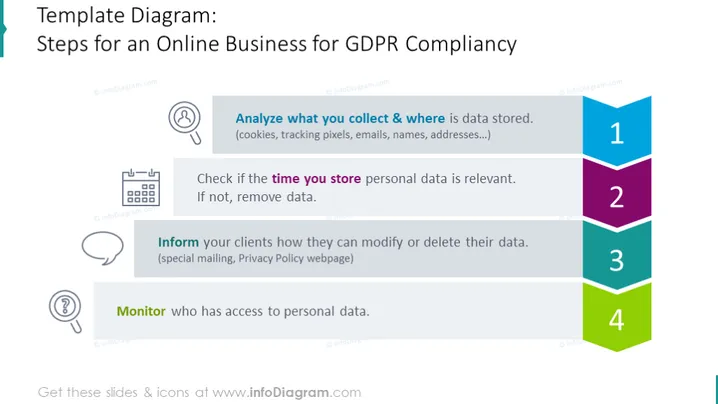Click the 'If not, remove data.' line
The height and width of the screenshot is (404, 718).
[x=256, y=197]
